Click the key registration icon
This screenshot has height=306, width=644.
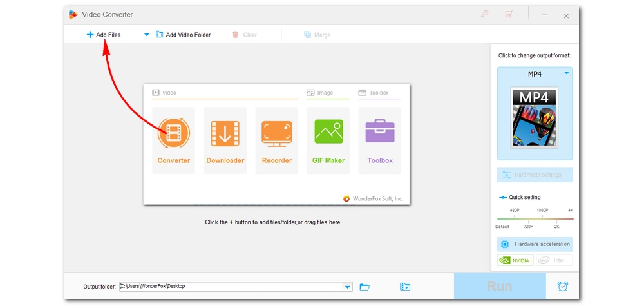coord(484,15)
